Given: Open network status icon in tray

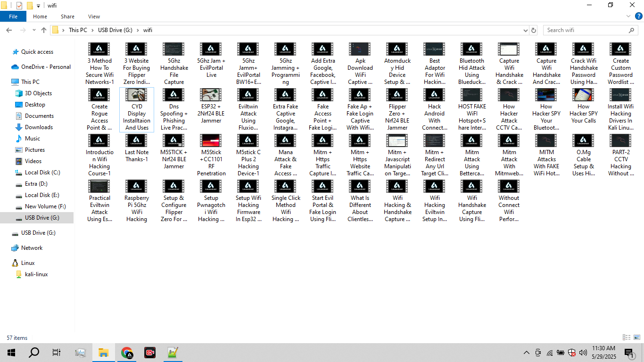Looking at the screenshot, I should click(x=550, y=353).
